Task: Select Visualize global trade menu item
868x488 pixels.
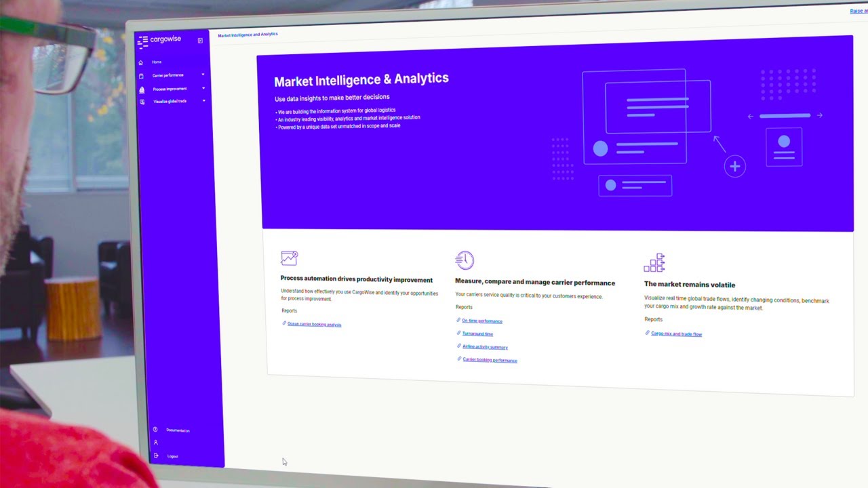Action: [170, 102]
